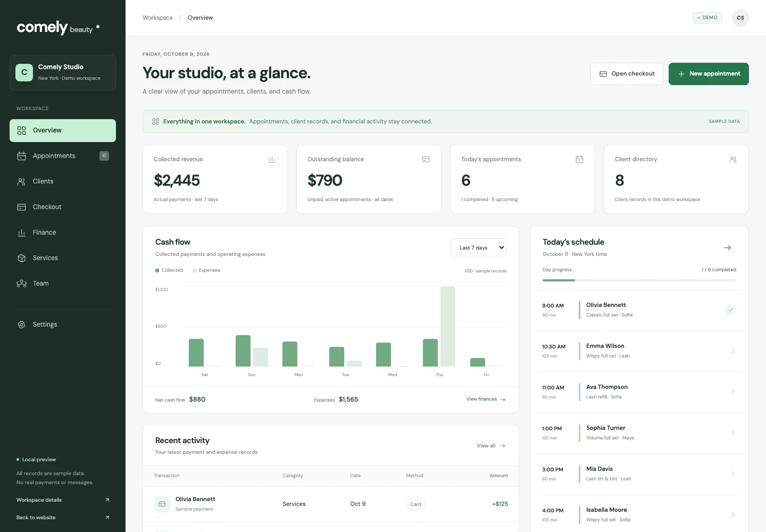Open Finance section in sidebar
This screenshot has height=532, width=766.
click(63, 232)
